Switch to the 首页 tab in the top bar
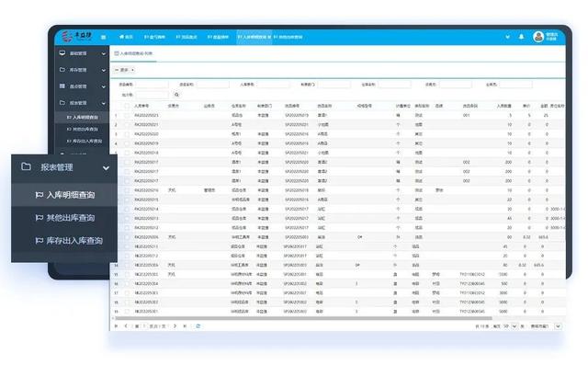This screenshot has height=388, width=588. [127, 37]
